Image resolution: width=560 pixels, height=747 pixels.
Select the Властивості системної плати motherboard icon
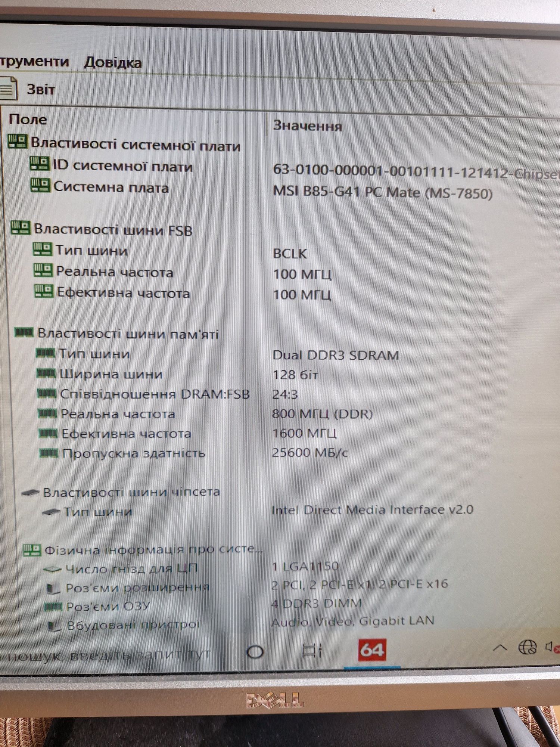tap(18, 141)
